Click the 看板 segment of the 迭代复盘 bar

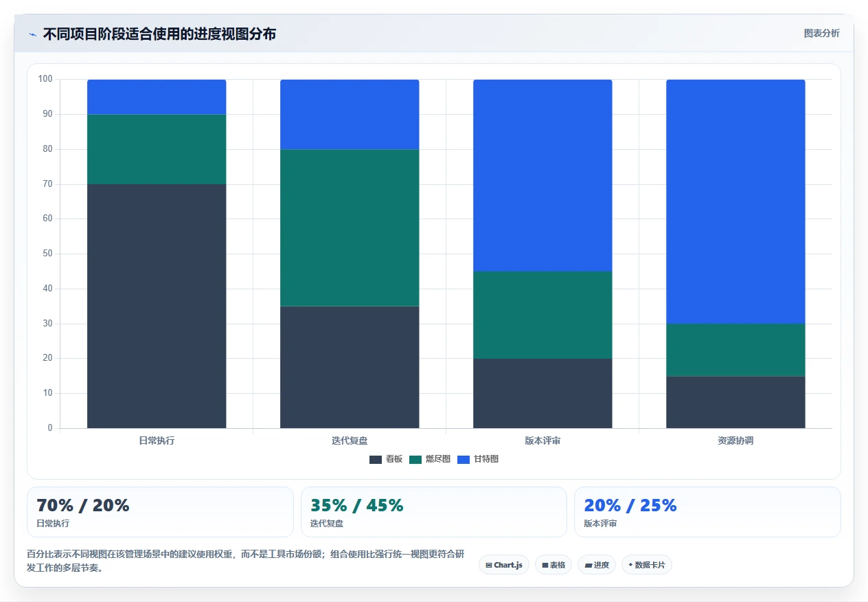pyautogui.click(x=350, y=367)
